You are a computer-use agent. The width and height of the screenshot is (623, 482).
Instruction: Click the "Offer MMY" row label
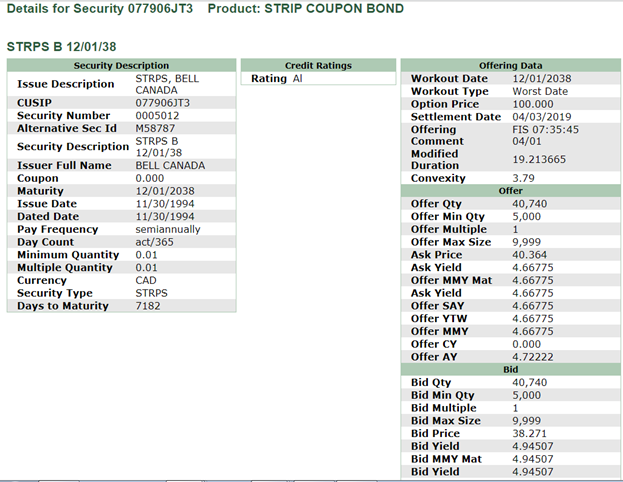439,331
